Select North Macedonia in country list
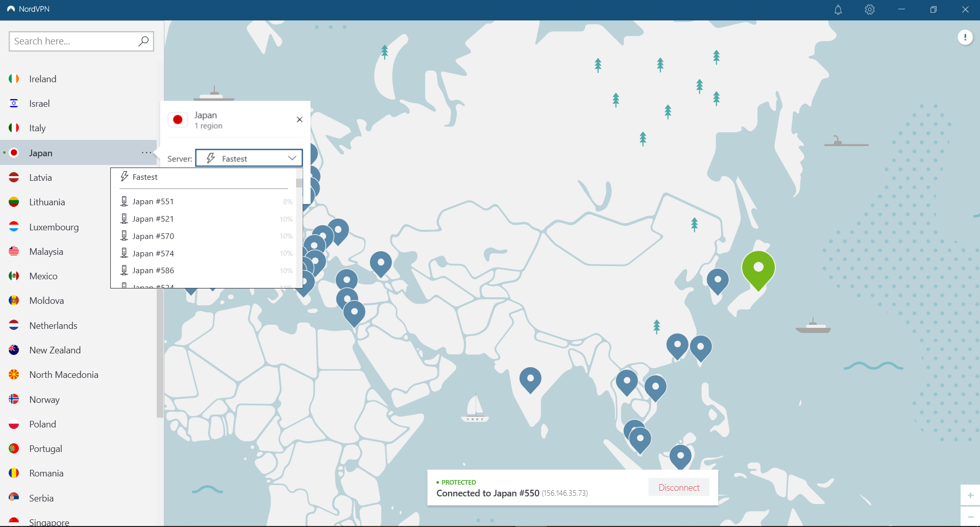980x527 pixels. [x=78, y=375]
